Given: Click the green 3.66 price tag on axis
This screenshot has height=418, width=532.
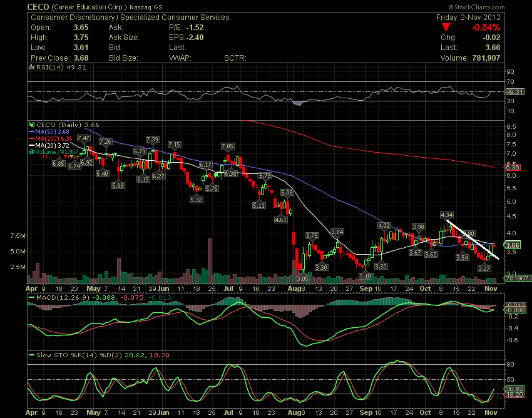Looking at the screenshot, I should [513, 245].
